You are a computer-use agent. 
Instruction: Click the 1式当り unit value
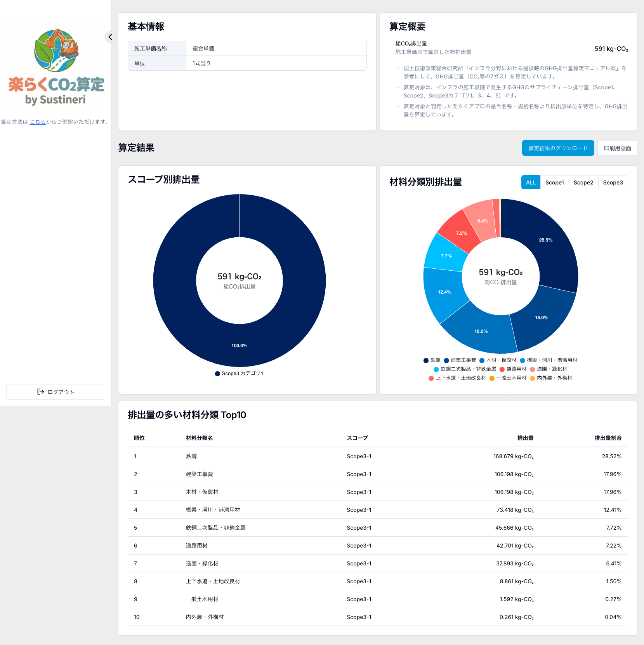pos(276,63)
